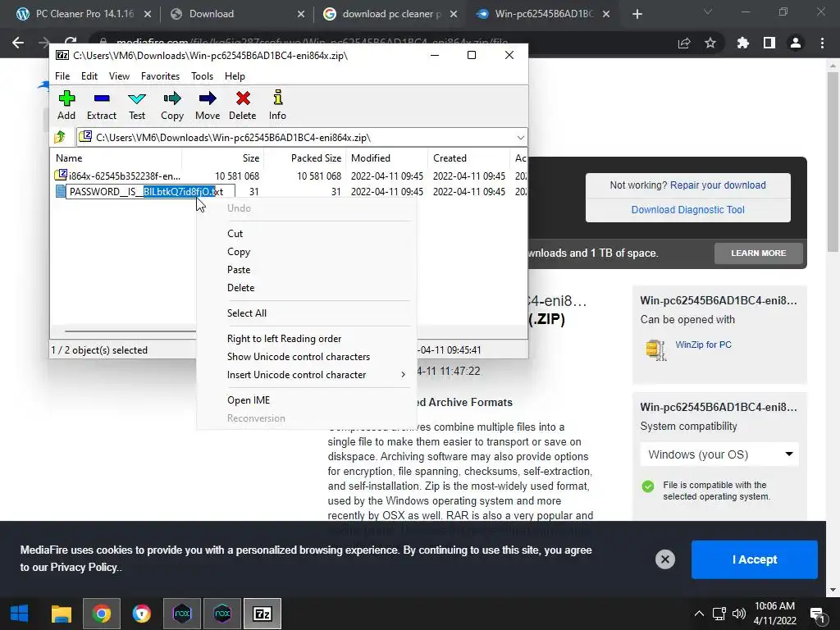Click the LEARN MORE button
The image size is (840, 630).
pyautogui.click(x=759, y=253)
